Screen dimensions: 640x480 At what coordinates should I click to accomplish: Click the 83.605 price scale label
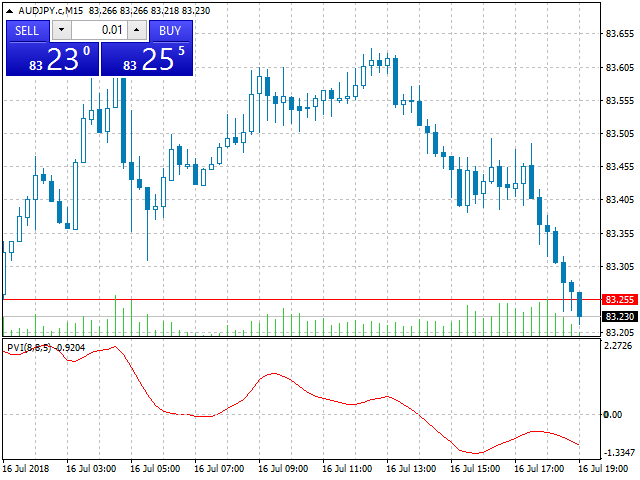(x=620, y=67)
